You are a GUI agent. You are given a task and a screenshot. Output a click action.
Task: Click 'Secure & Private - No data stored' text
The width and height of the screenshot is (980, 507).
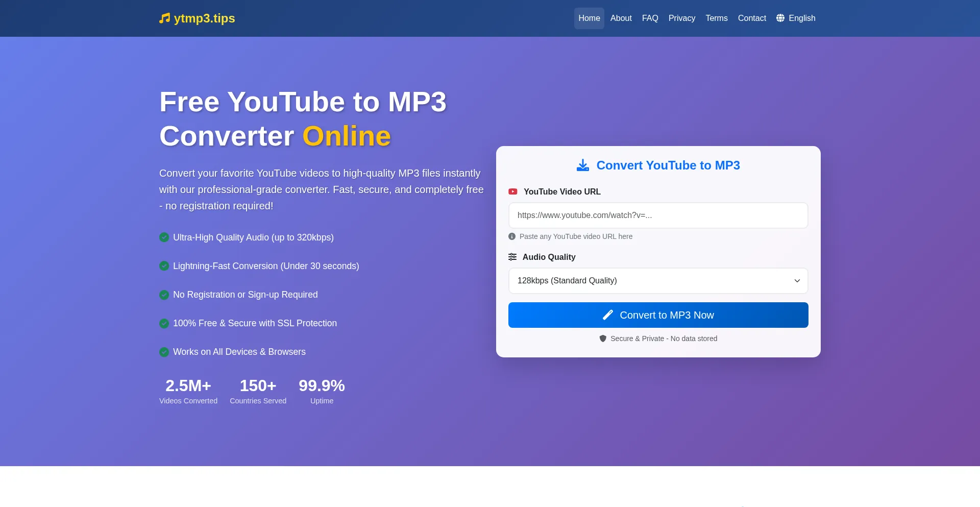coord(664,339)
